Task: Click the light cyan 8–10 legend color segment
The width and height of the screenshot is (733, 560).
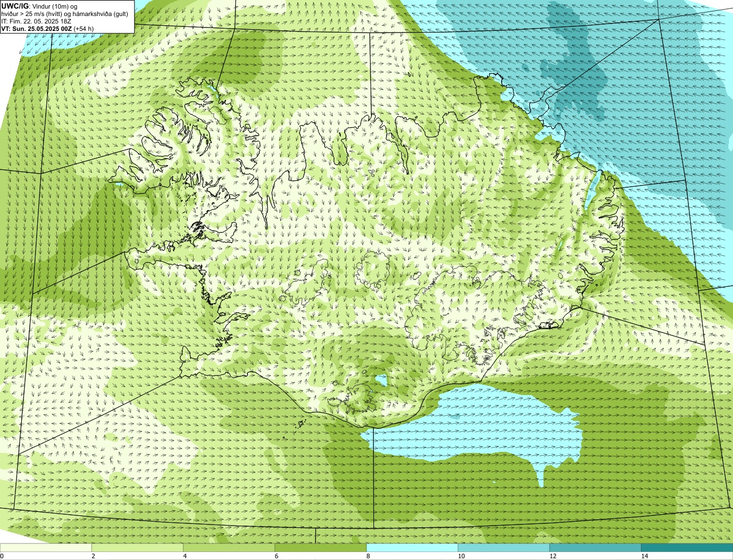Action: [412, 548]
